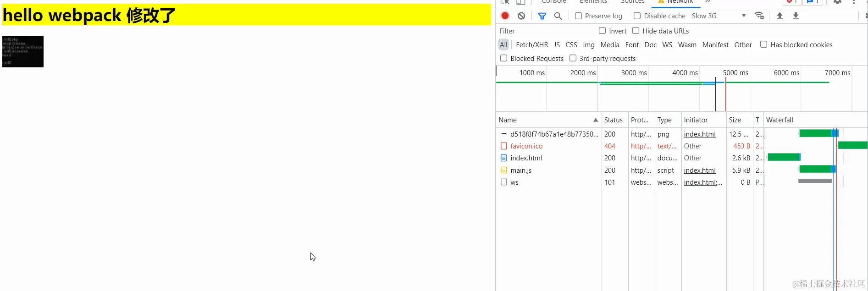Sort by the Status column header
The width and height of the screenshot is (868, 291).
614,120
